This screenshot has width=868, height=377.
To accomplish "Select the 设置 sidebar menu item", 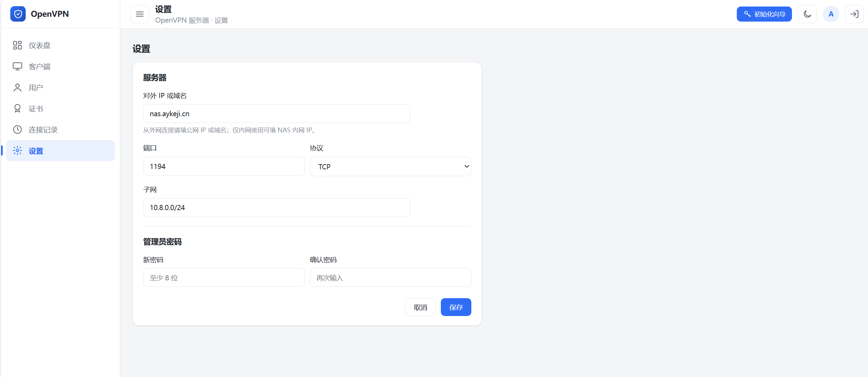I will pos(61,151).
